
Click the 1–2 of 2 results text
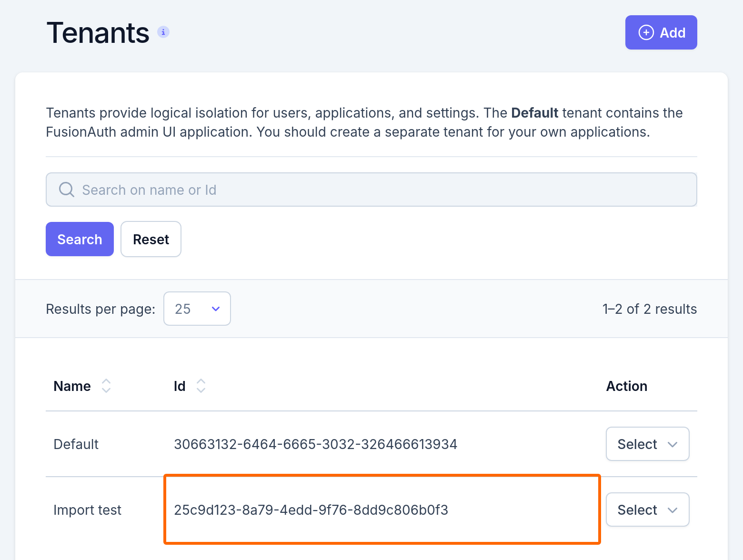click(x=650, y=309)
